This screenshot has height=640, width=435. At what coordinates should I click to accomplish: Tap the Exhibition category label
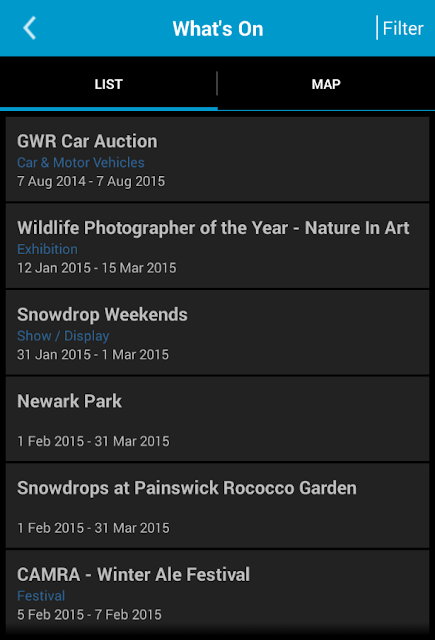click(x=47, y=249)
